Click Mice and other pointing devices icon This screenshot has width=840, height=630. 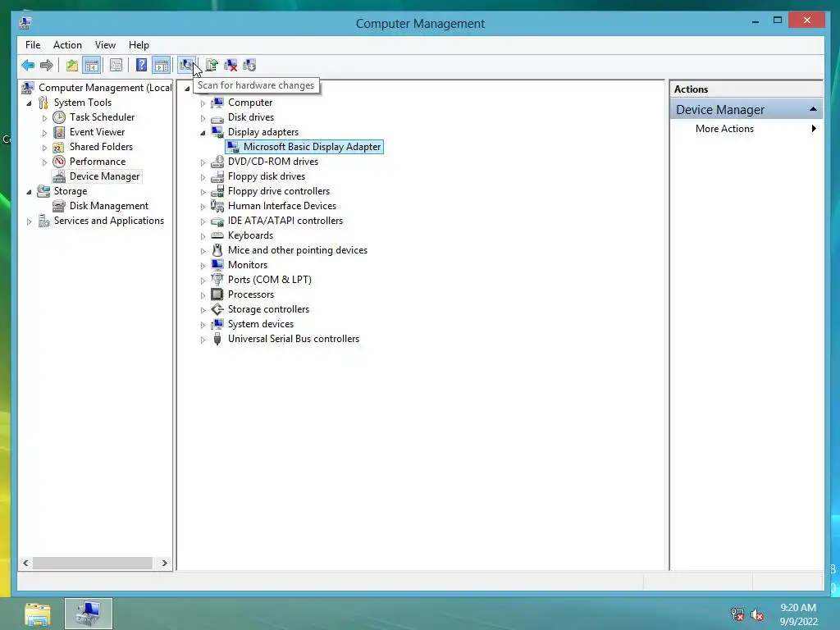217,250
